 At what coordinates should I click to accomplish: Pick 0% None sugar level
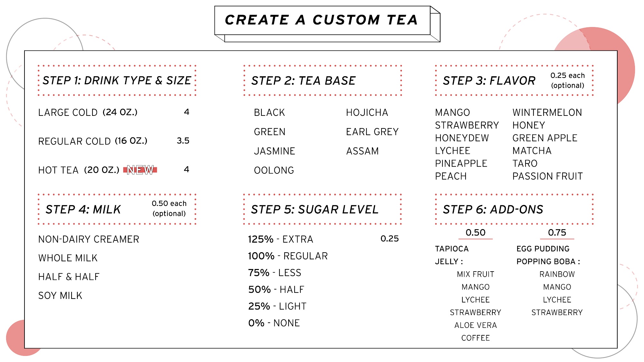coord(274,323)
